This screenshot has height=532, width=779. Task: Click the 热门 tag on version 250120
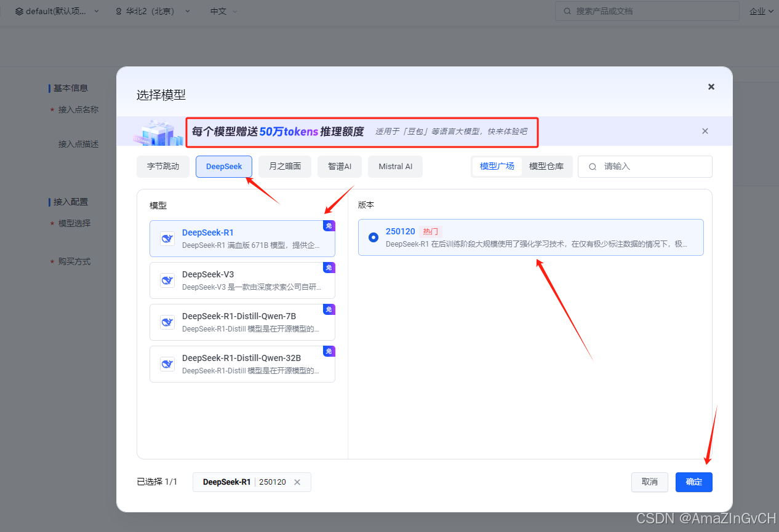tap(431, 232)
